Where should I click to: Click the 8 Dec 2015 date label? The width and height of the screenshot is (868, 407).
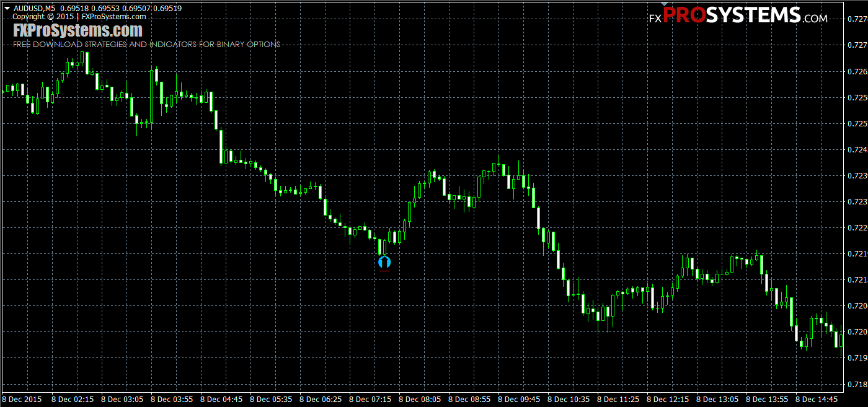click(x=23, y=400)
